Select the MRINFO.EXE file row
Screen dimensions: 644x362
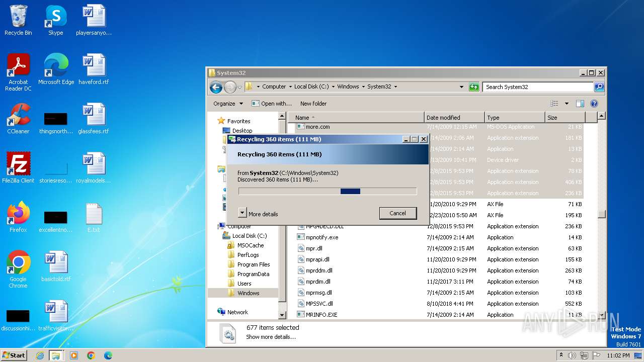[x=439, y=315]
